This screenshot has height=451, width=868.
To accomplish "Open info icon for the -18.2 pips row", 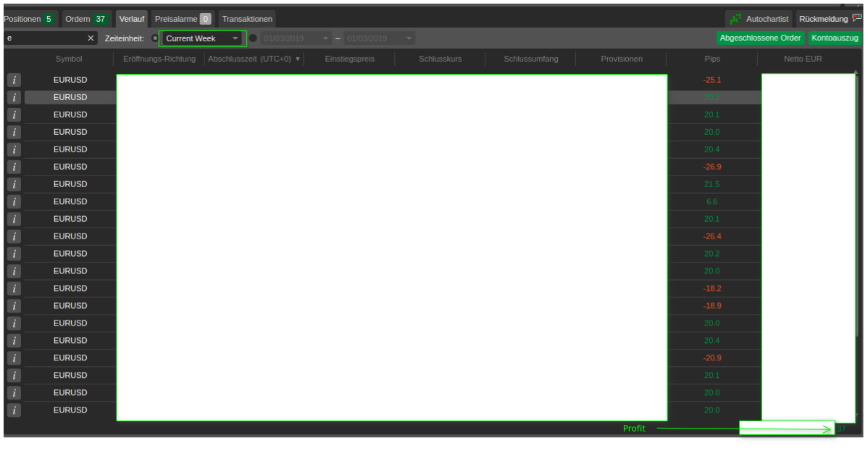I will tap(14, 289).
